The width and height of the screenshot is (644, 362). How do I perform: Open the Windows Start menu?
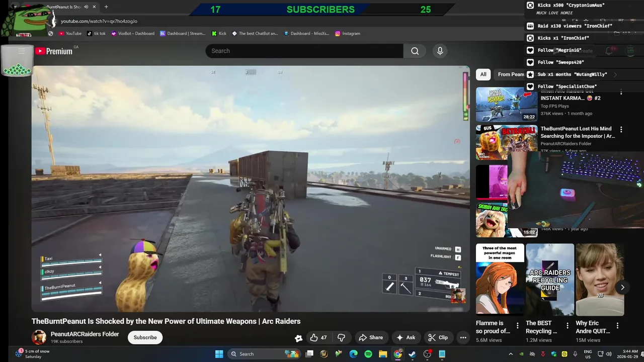point(219,354)
